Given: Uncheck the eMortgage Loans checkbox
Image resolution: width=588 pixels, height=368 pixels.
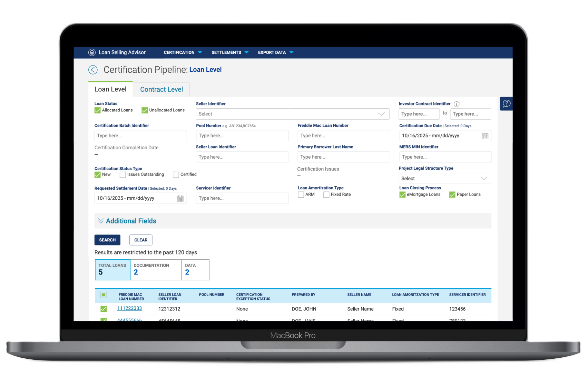Looking at the screenshot, I should [402, 195].
